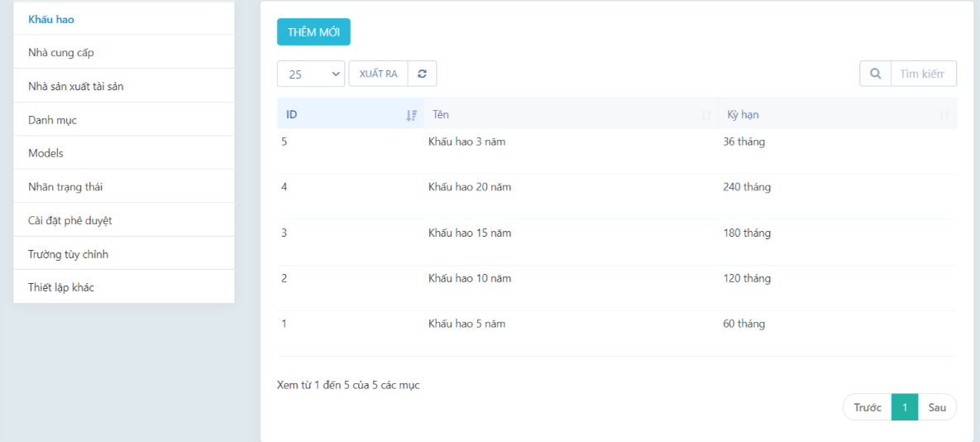The image size is (980, 442).
Task: Click the search magnifier icon
Action: 875,74
